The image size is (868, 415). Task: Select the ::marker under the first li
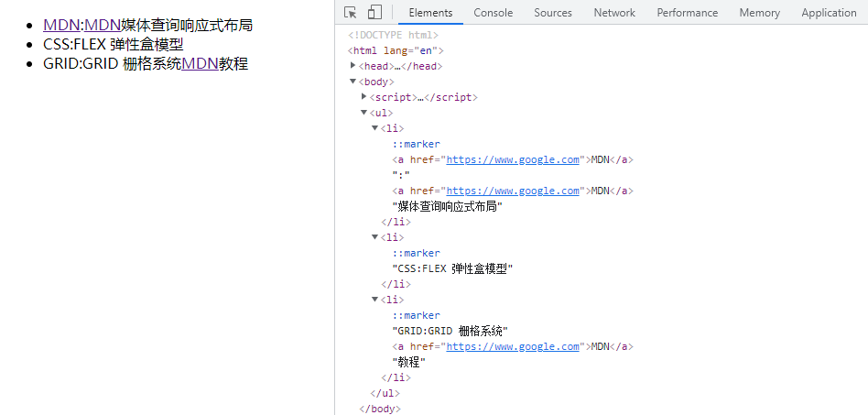(417, 144)
